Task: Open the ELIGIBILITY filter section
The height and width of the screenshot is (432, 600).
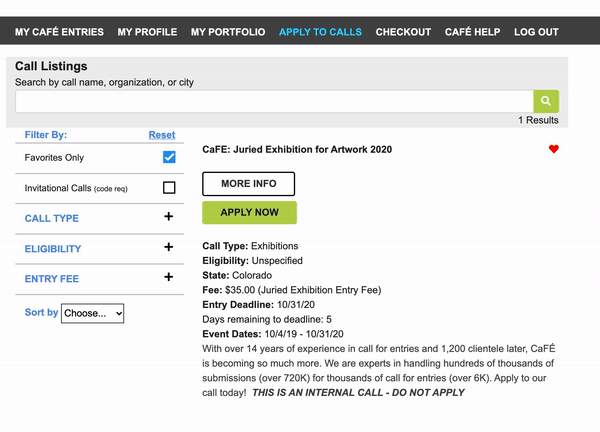Action: [53, 249]
